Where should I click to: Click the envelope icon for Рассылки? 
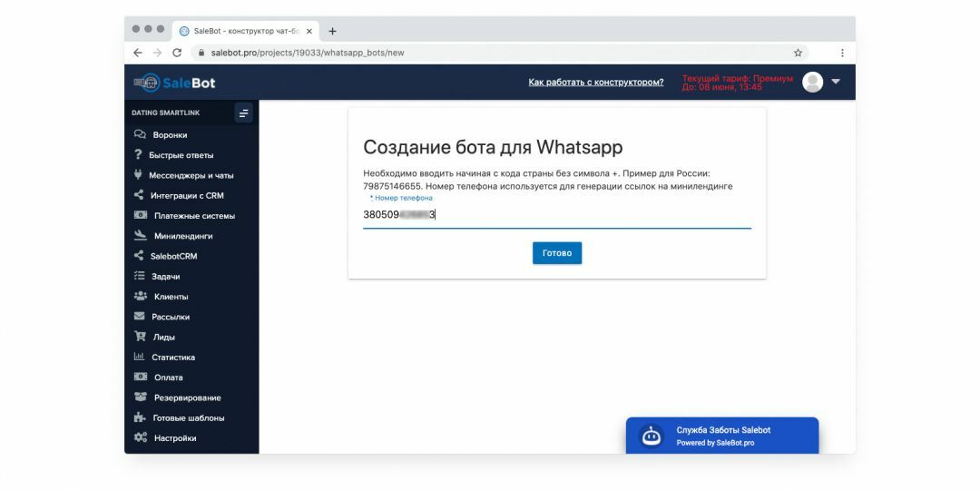(140, 317)
